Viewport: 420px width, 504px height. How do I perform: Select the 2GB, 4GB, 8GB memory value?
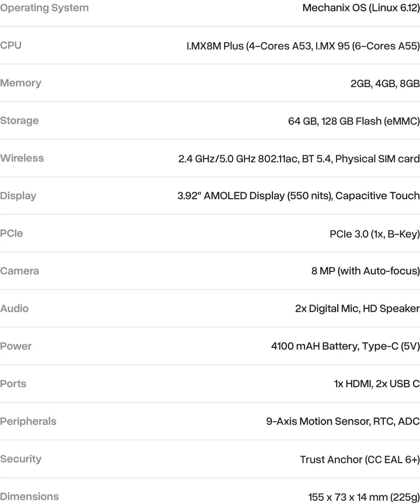[x=385, y=84]
